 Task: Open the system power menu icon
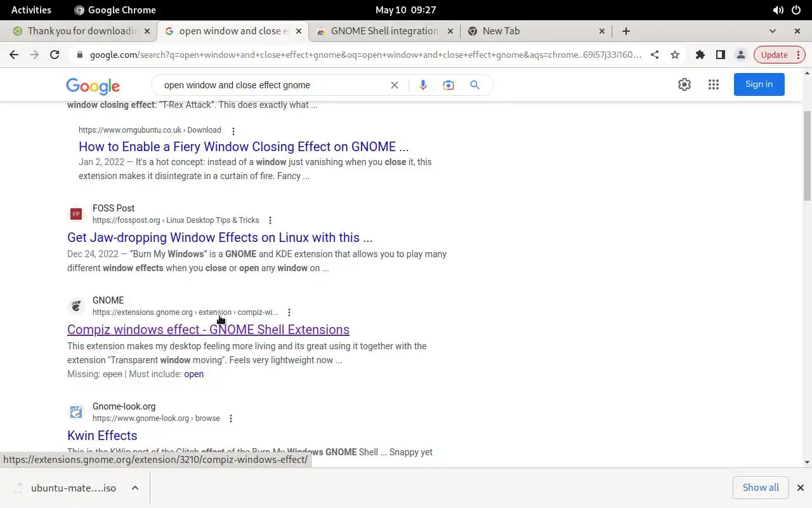coord(797,10)
